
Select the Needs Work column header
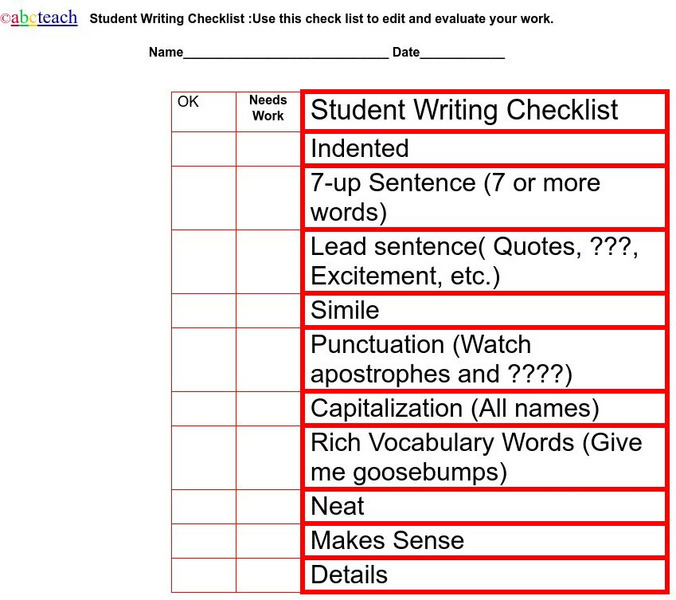tap(268, 109)
